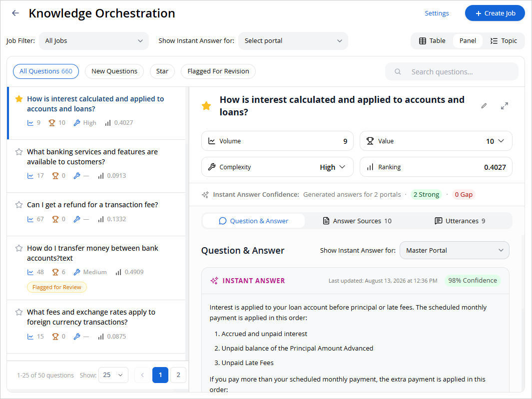
Task: Click the Volume chart icon in detail panel
Action: [212, 141]
